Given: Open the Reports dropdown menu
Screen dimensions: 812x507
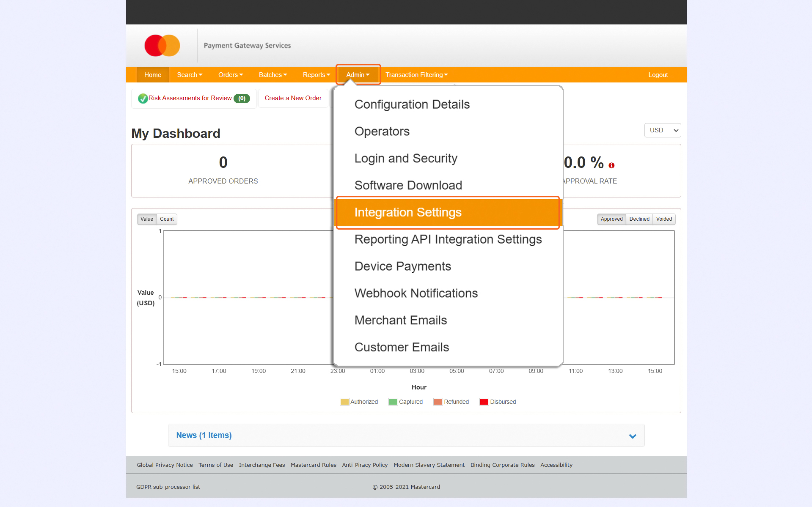Looking at the screenshot, I should click(x=316, y=75).
